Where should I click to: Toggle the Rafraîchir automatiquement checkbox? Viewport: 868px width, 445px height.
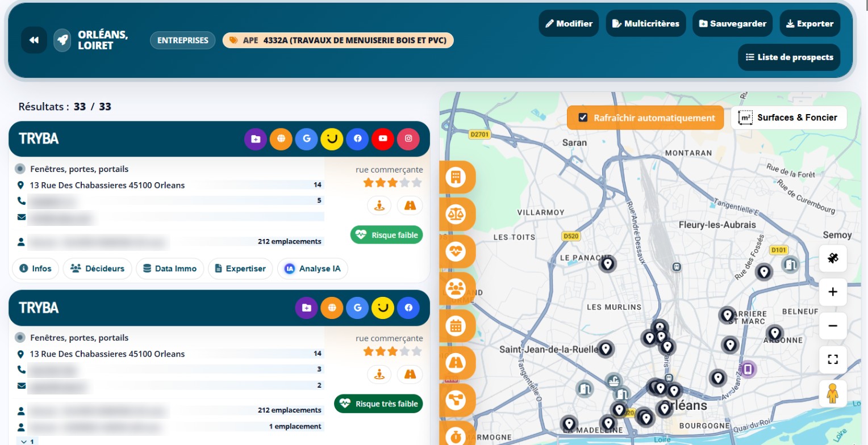(x=582, y=117)
